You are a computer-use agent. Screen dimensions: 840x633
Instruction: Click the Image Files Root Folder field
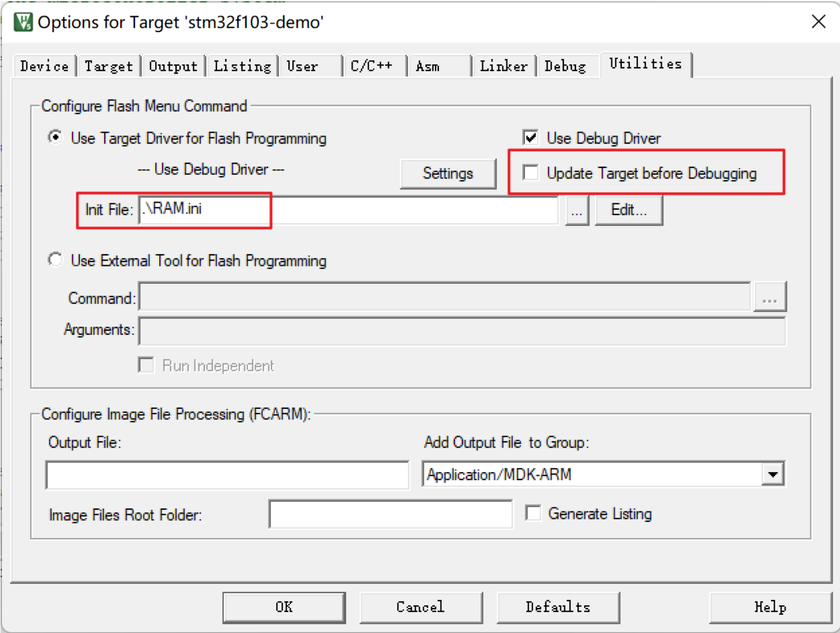390,514
